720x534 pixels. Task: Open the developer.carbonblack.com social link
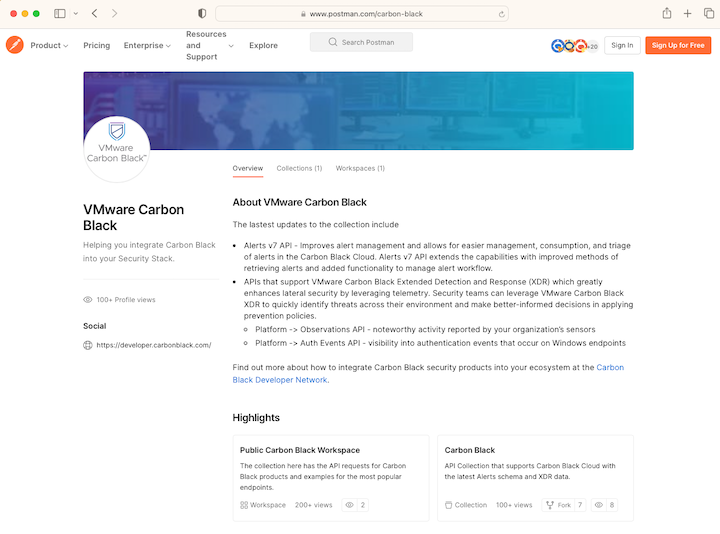click(x=154, y=345)
